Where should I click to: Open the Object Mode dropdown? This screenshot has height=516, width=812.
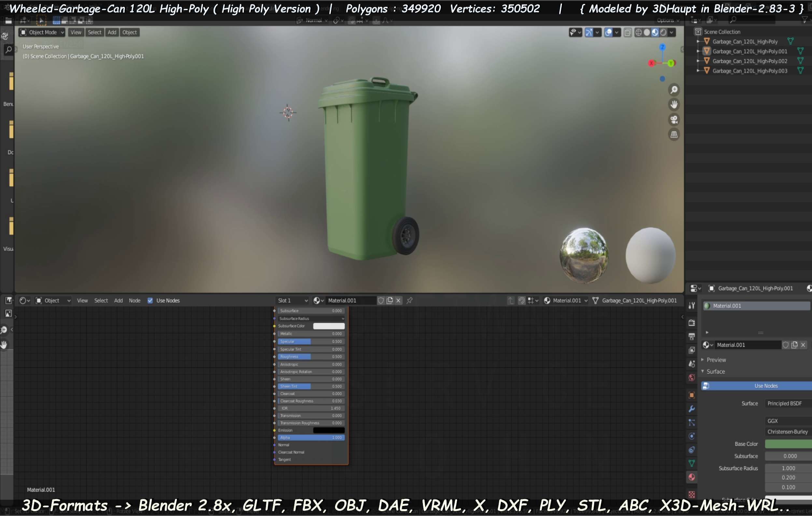(x=42, y=32)
